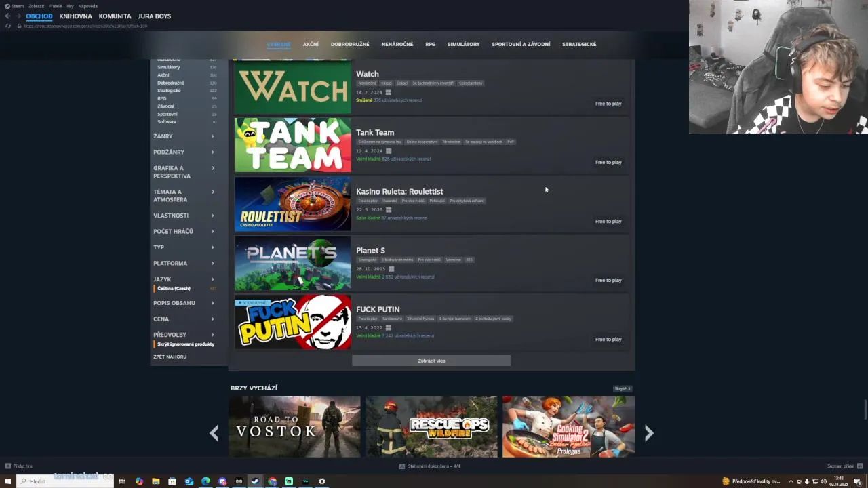Image resolution: width=868 pixels, height=488 pixels.
Task: Click the Zobrazit více button
Action: click(x=431, y=361)
